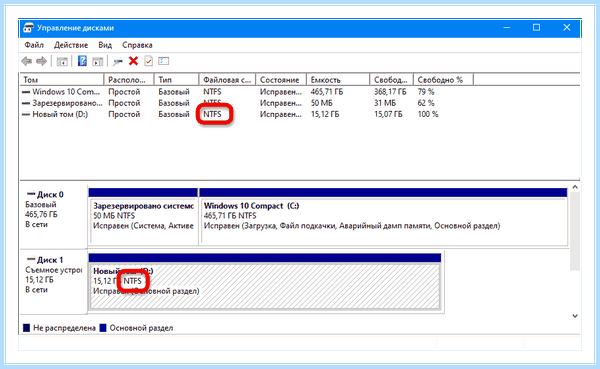This screenshot has width=600, height=369.
Task: Click the disk pane vertical scrollbar thumb
Action: coord(575,231)
